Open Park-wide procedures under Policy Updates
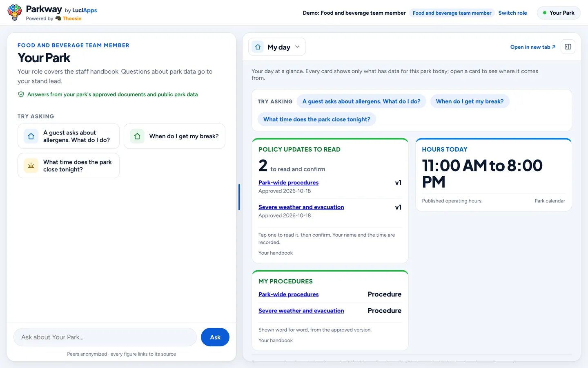Screen dimensions: 588x368 click(x=288, y=183)
